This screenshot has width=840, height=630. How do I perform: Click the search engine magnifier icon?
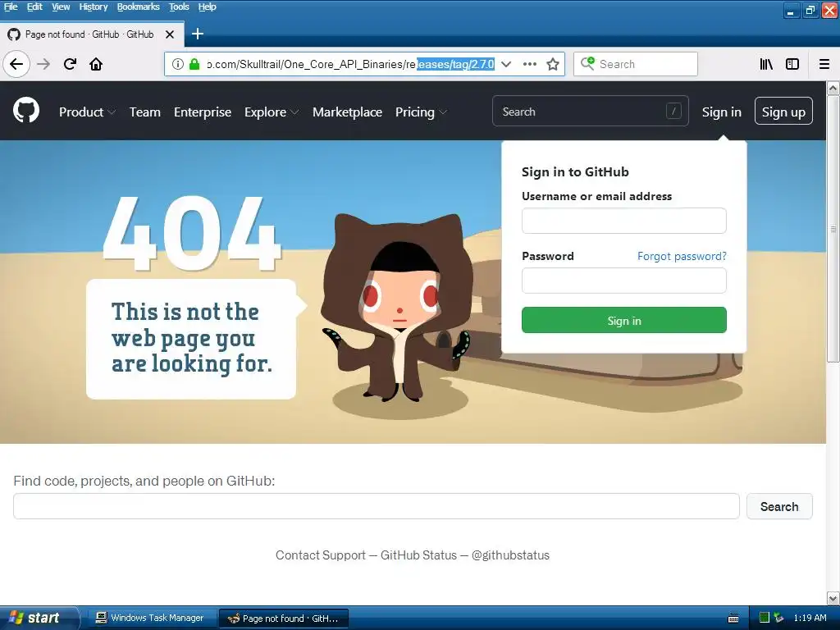[x=587, y=64]
